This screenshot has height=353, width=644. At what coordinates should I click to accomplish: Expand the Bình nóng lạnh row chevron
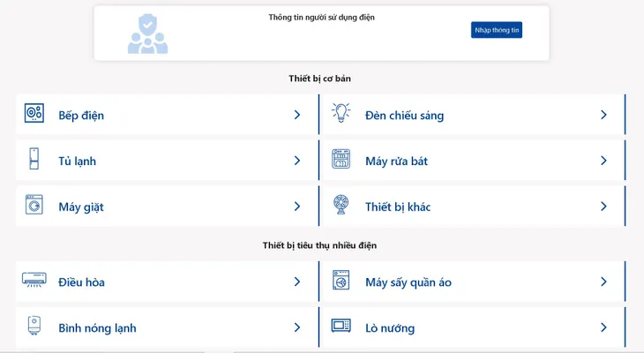[297, 327]
